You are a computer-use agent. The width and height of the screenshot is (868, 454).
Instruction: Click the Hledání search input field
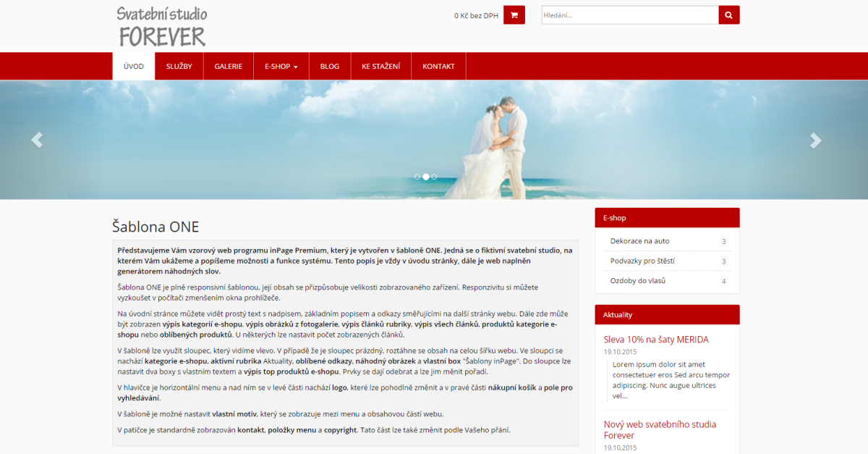pos(629,15)
